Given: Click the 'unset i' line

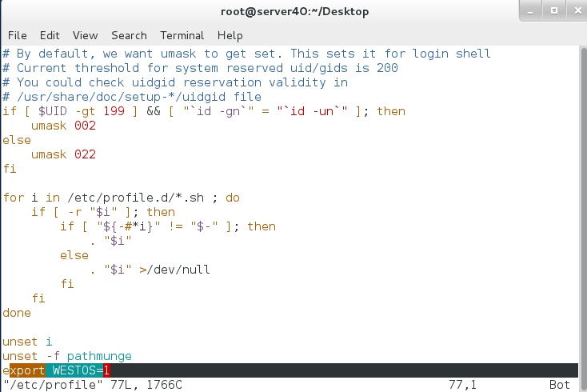Looking at the screenshot, I should point(27,342).
